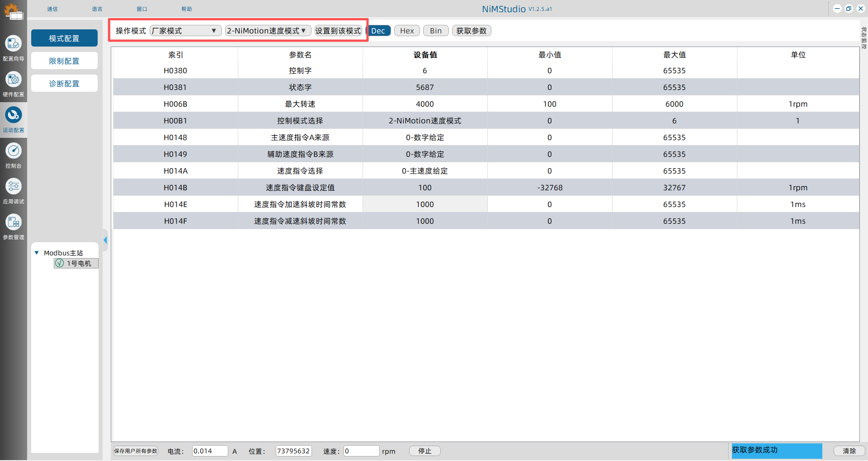This screenshot has height=461, width=868.
Task: Open the 通信 menu
Action: click(x=52, y=9)
